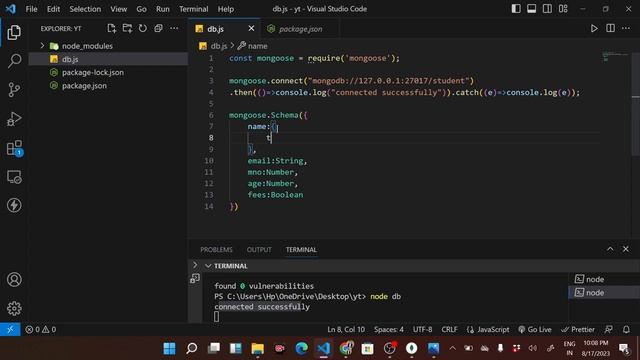Open Customize Layout icon

(563, 9)
